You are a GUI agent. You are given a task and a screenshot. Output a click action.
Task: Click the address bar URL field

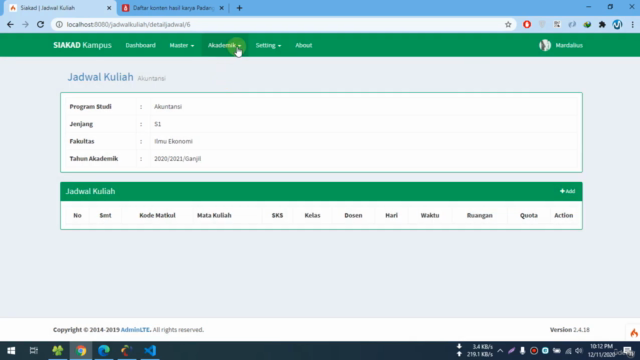tap(282, 24)
